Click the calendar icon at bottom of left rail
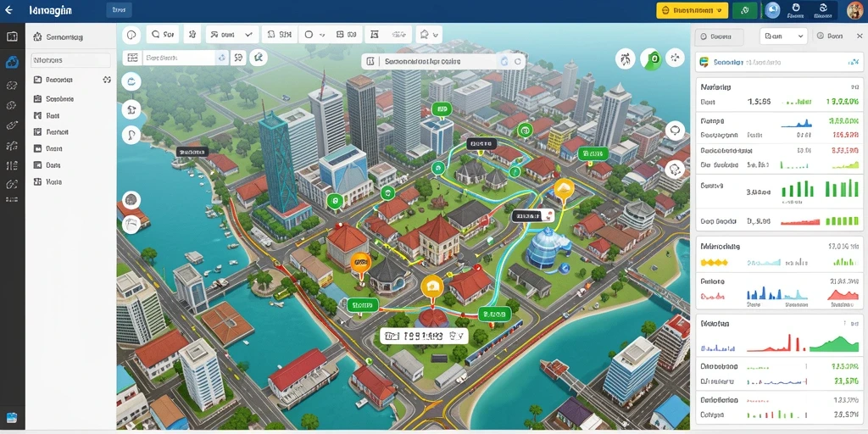Viewport: 868px width, 434px height. click(12, 418)
